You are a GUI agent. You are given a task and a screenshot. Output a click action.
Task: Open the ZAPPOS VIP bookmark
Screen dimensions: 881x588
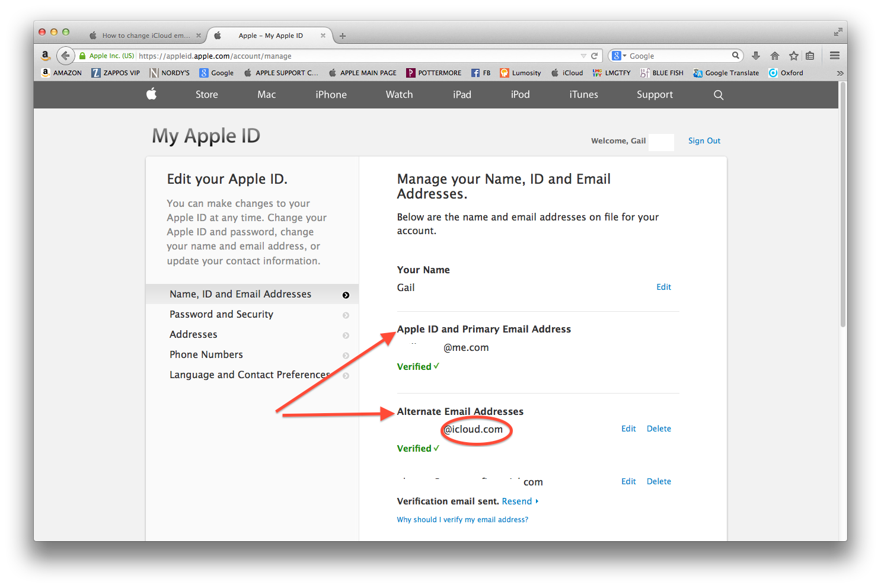116,73
